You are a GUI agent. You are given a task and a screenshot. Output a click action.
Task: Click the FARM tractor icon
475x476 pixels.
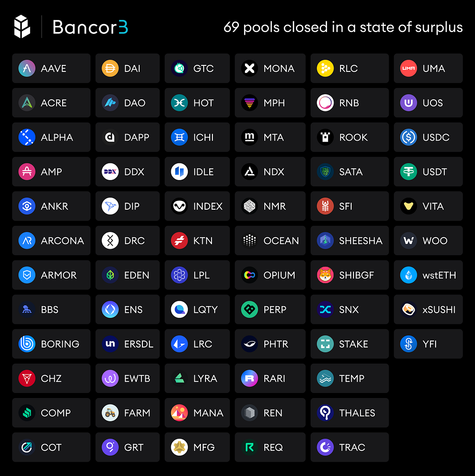pos(110,413)
